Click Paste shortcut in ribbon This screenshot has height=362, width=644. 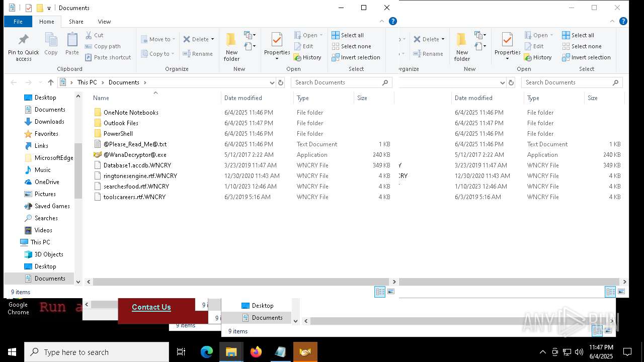pyautogui.click(x=108, y=57)
